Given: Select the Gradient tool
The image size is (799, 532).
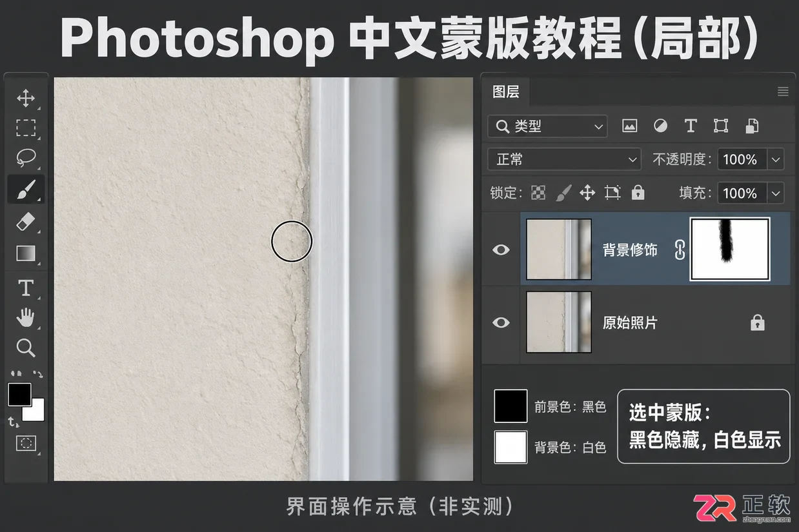Looking at the screenshot, I should (x=26, y=253).
